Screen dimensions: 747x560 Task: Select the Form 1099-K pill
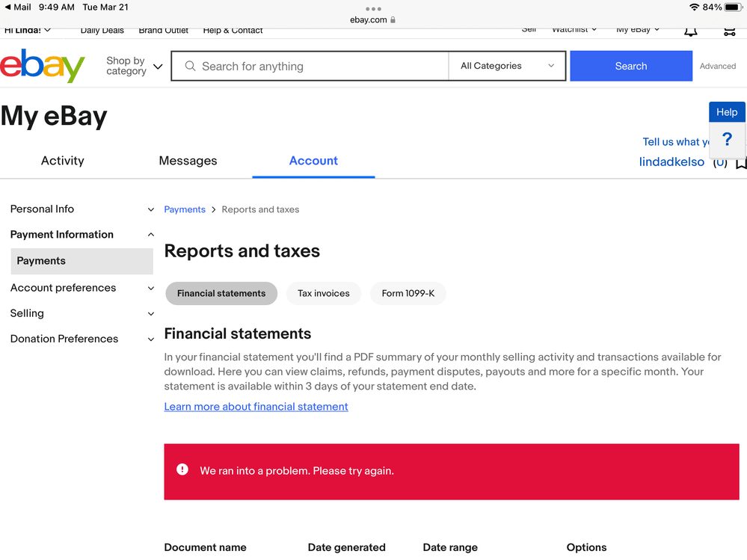point(408,293)
